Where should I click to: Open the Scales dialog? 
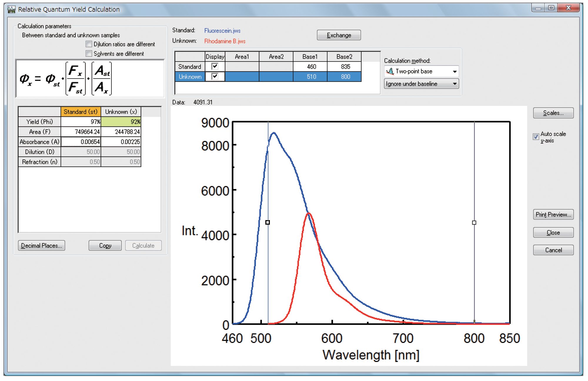[553, 113]
